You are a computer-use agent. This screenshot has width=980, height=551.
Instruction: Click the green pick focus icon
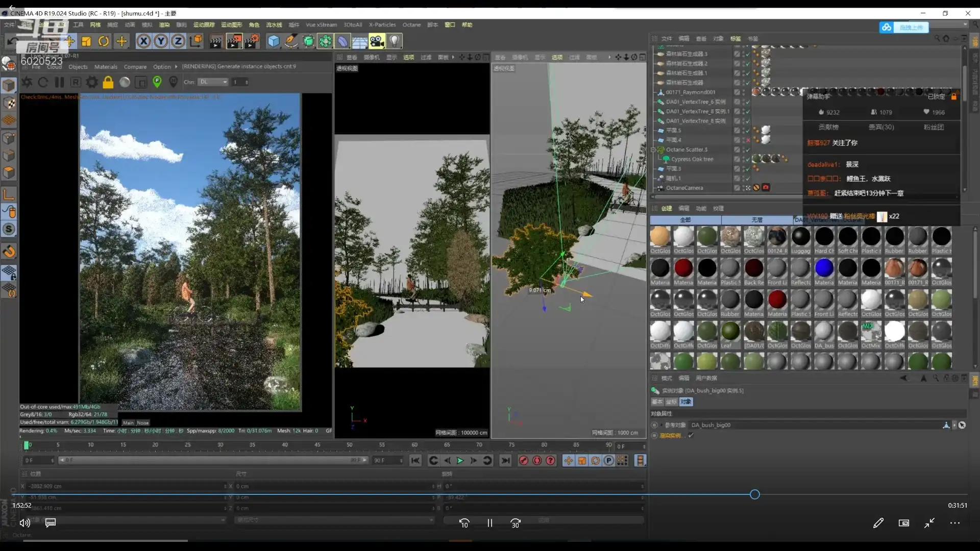pyautogui.click(x=157, y=82)
